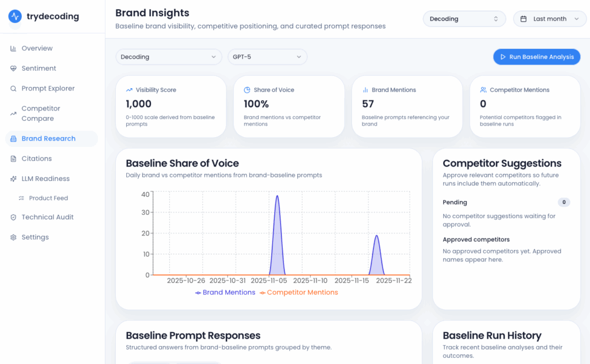The height and width of the screenshot is (364, 590).
Task: Click the LLM Readiness sparkle icon
Action: coord(13,179)
